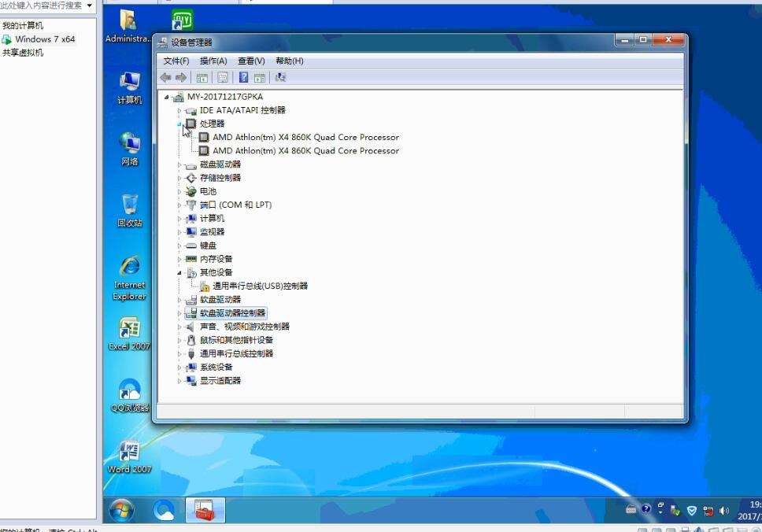762x532 pixels.
Task: Click the QQ browser taskbar icon
Action: (164, 511)
